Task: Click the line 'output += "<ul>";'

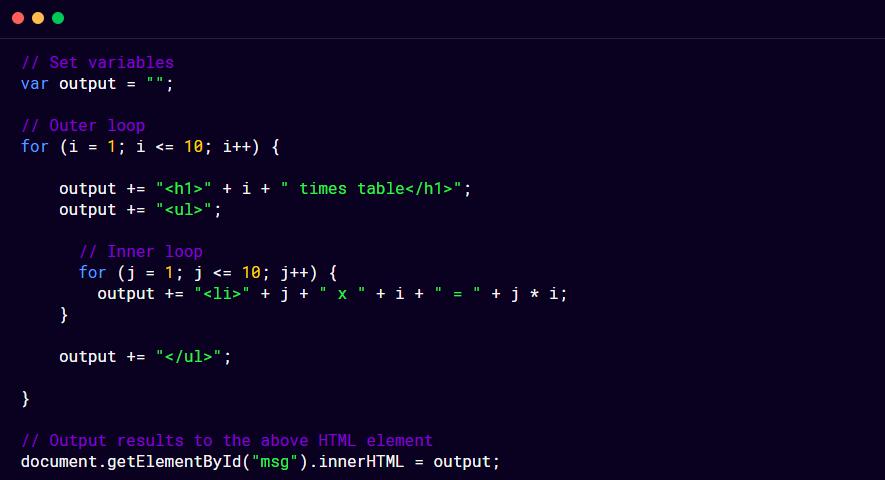Action: [x=141, y=210]
